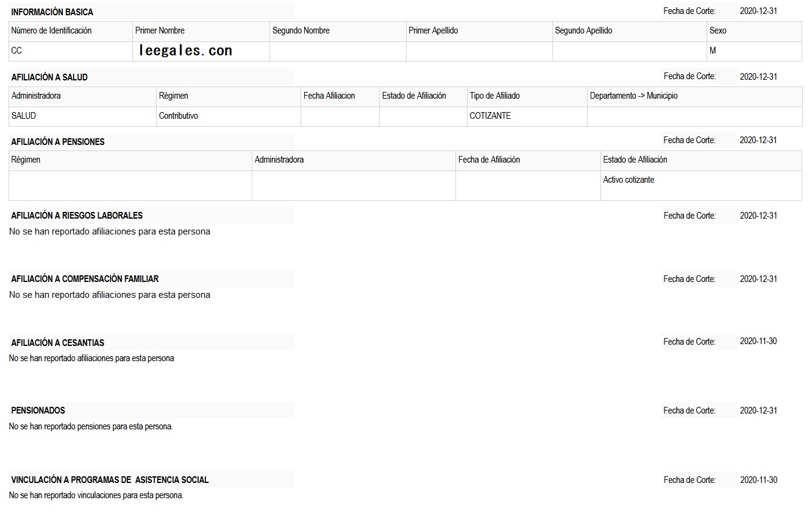
Task: Select the Segundo Apellido column header
Action: click(583, 30)
